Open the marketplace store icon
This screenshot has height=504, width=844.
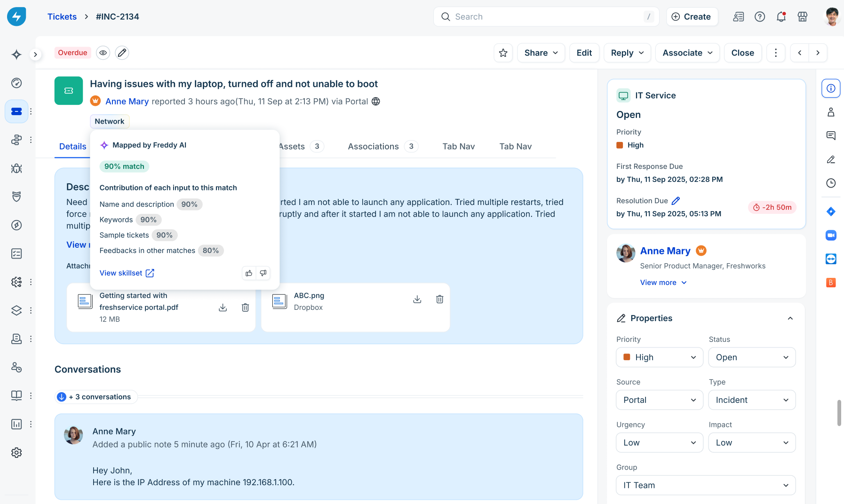point(803,16)
